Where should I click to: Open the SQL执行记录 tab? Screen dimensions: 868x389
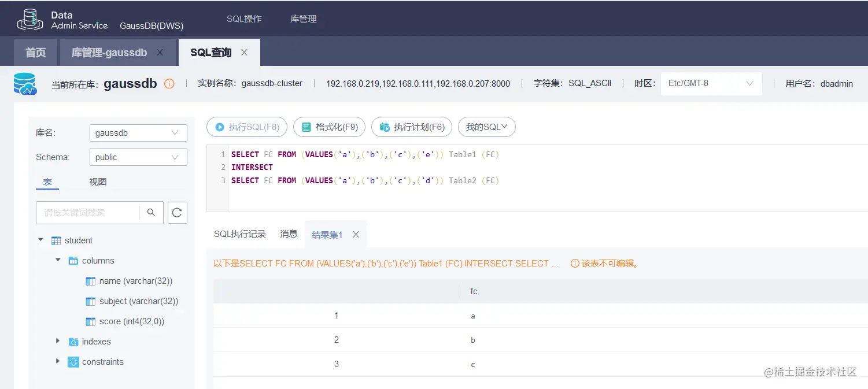point(240,234)
